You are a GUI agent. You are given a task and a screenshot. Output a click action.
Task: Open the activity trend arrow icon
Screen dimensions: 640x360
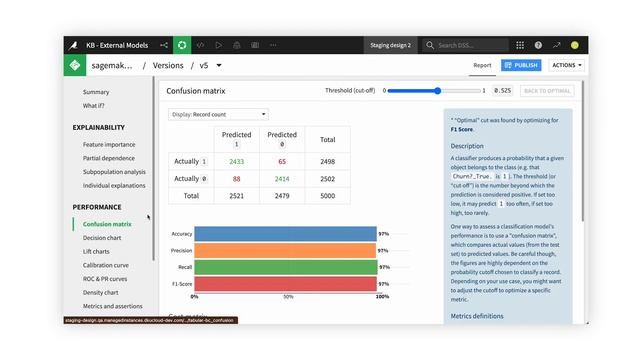click(557, 45)
